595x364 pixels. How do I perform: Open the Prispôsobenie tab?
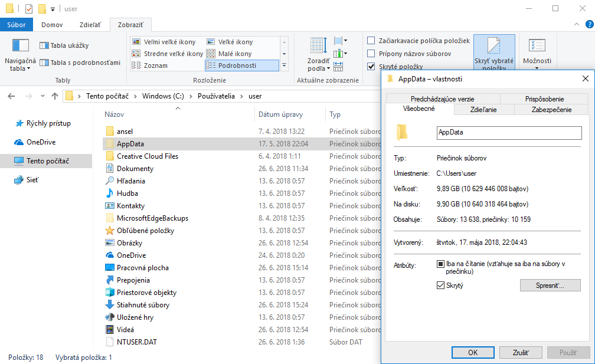click(544, 99)
